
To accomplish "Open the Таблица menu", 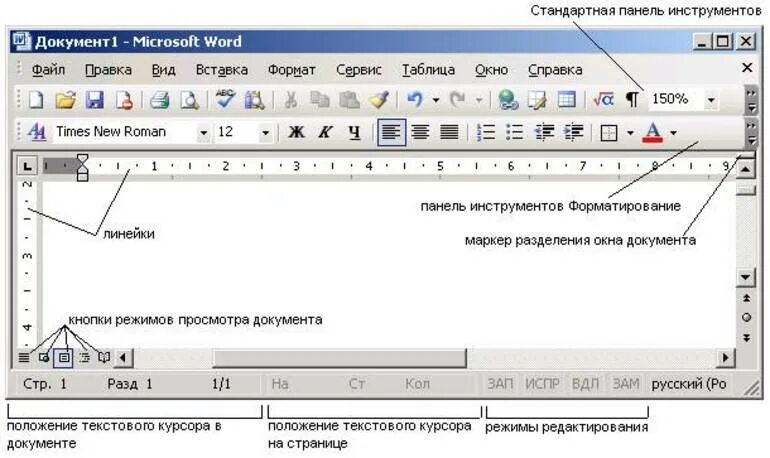I will 428,70.
